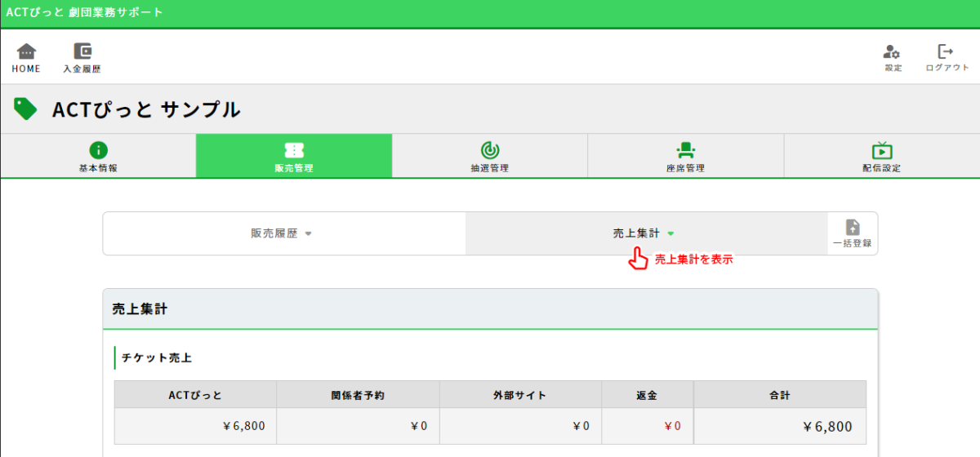This screenshot has width=980, height=457.
Task: Click the 返金 column header
Action: (648, 395)
